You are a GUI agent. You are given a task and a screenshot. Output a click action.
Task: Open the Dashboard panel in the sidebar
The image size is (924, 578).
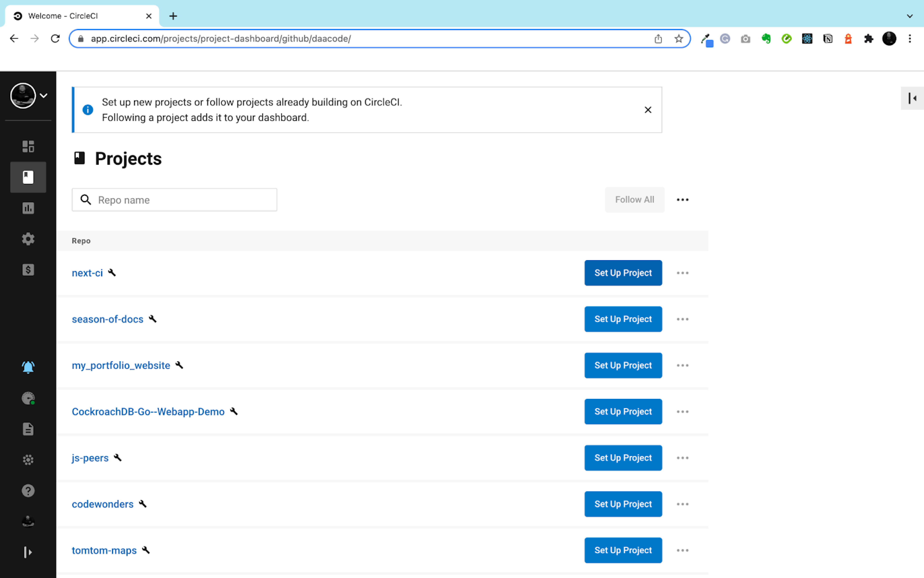pos(28,146)
